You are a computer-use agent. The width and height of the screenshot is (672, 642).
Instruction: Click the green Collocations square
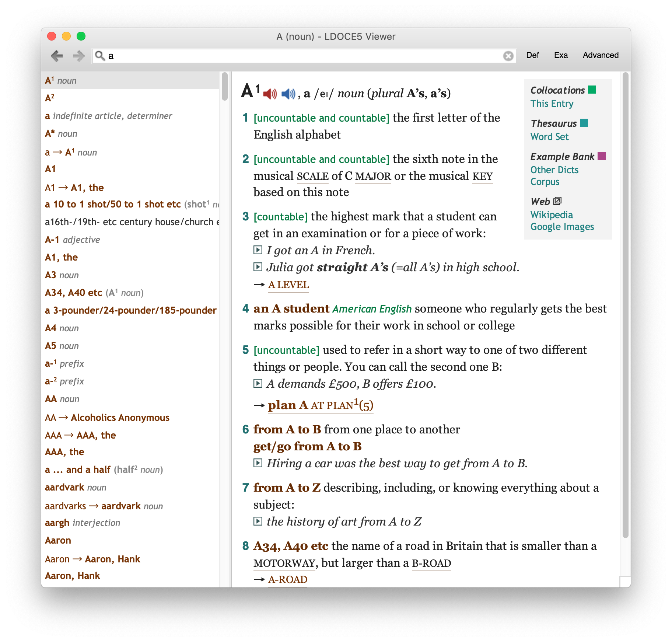592,90
